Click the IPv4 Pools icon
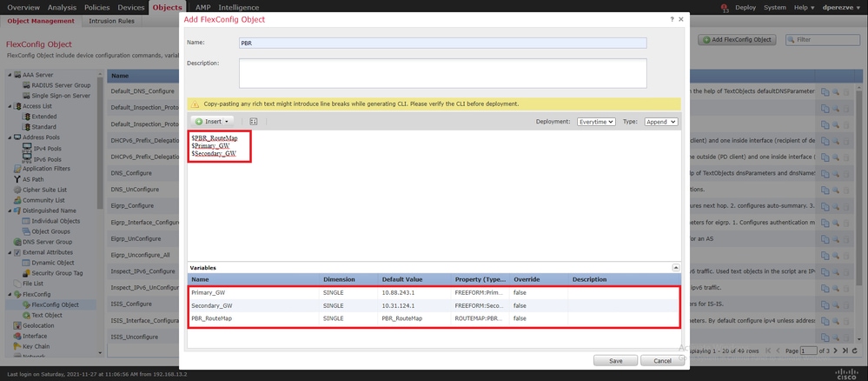 pyautogui.click(x=27, y=148)
